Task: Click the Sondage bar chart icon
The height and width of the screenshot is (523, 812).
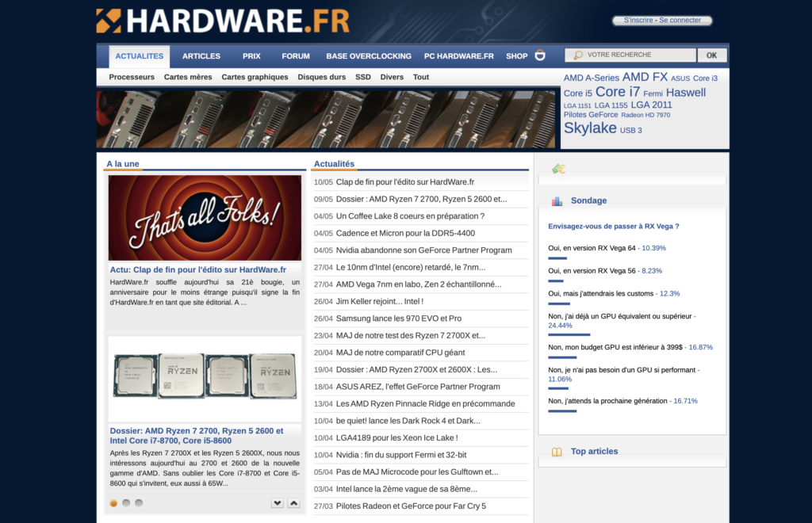Action: click(557, 201)
